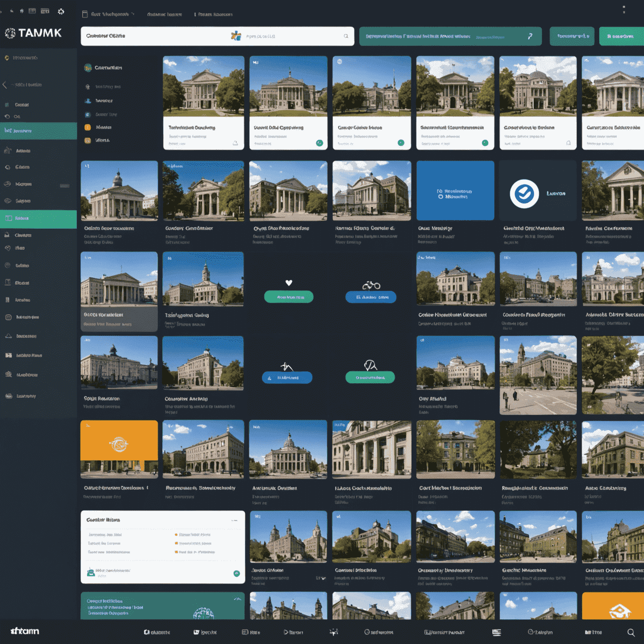Click the heart icon above the green pill button
Viewport: 644px width, 644px height.
(289, 283)
